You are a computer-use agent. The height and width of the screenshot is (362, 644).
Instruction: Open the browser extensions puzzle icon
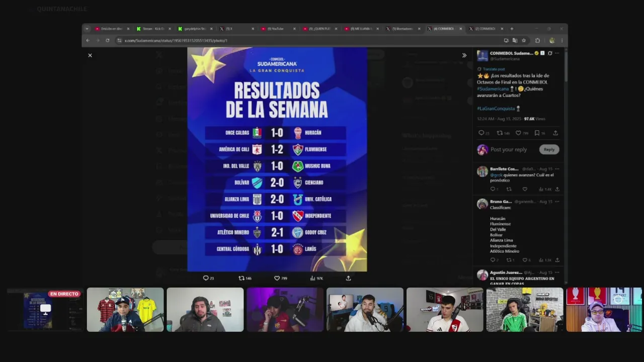tap(537, 41)
